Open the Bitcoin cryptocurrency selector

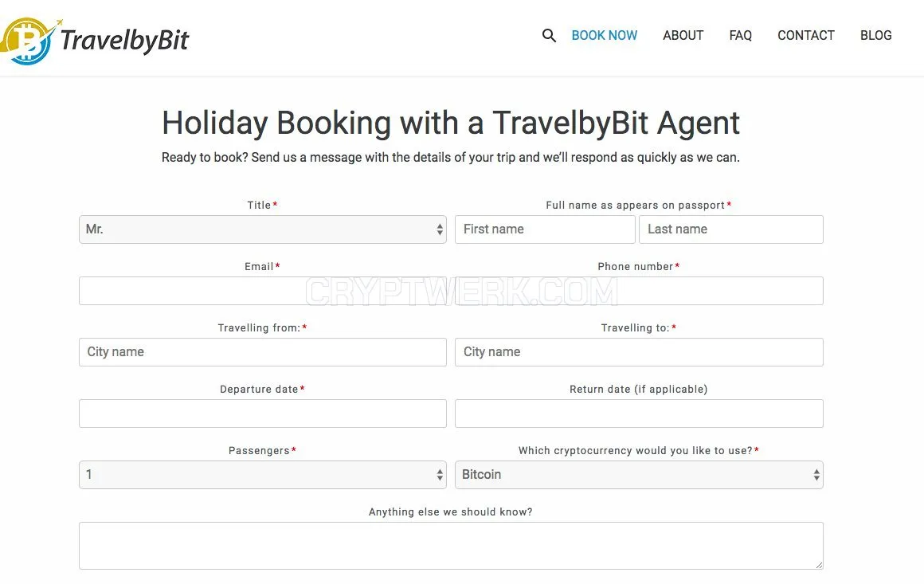point(639,474)
